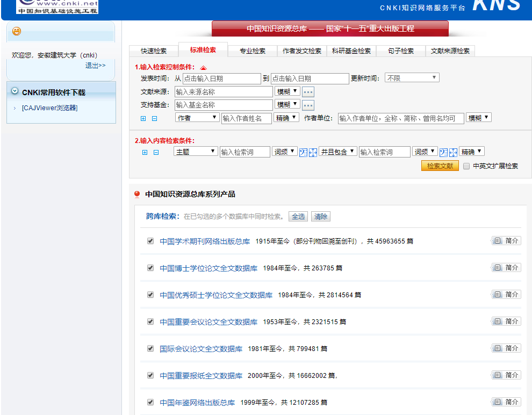Click 退出>> logout link
This screenshot has height=415, width=532.
point(95,65)
